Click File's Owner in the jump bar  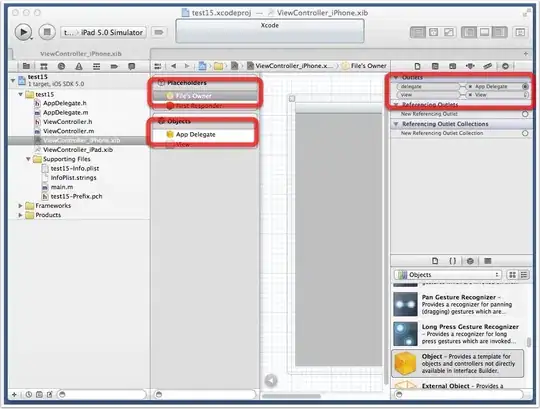tap(364, 66)
